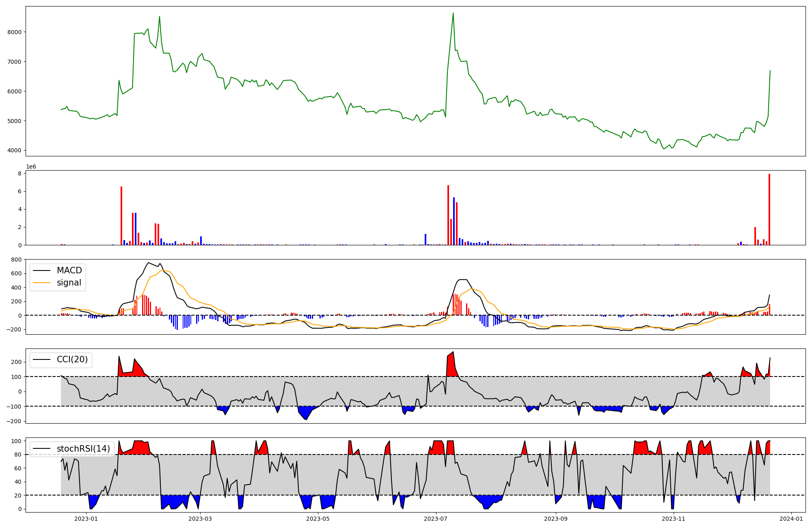Click the 2023-11 x-axis date label

tap(674, 518)
